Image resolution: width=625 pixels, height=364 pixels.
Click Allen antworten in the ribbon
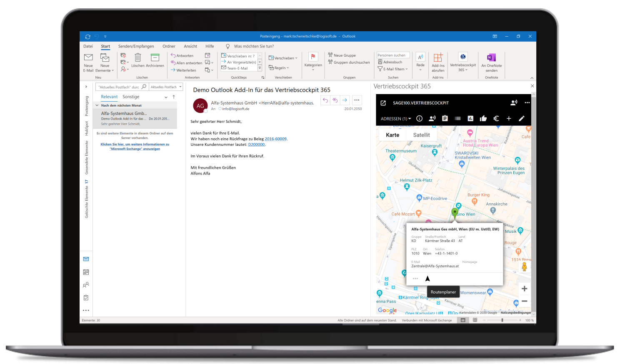click(x=186, y=63)
